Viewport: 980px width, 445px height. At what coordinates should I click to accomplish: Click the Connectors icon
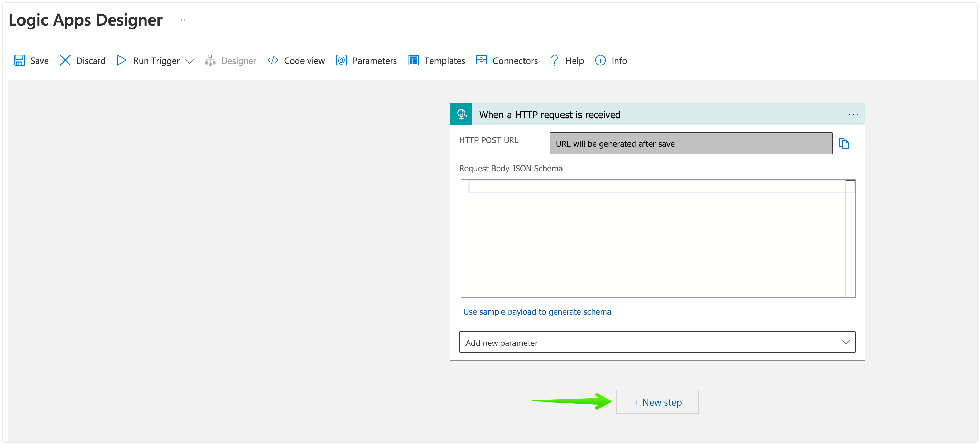tap(481, 60)
